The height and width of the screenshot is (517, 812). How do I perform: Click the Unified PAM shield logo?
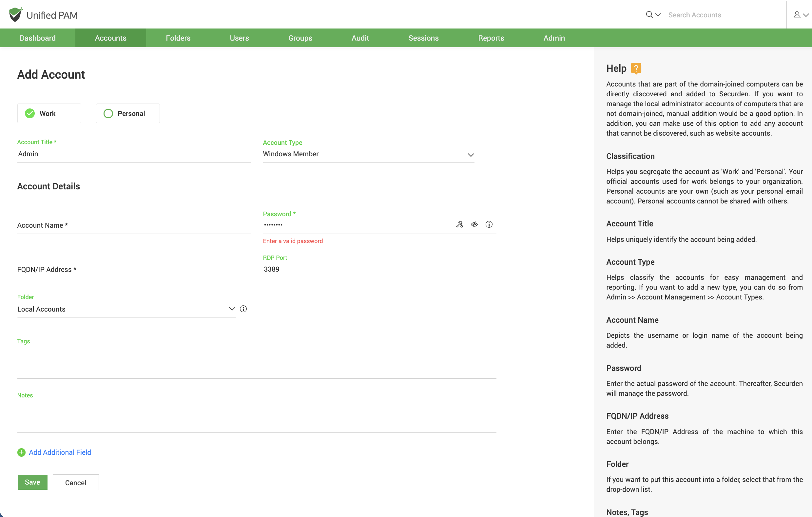click(x=15, y=15)
